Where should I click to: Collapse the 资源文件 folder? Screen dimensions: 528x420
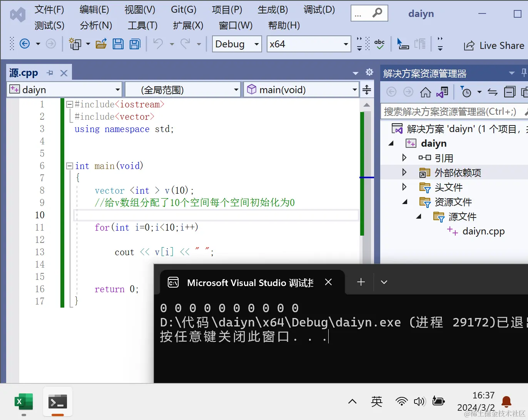point(405,202)
